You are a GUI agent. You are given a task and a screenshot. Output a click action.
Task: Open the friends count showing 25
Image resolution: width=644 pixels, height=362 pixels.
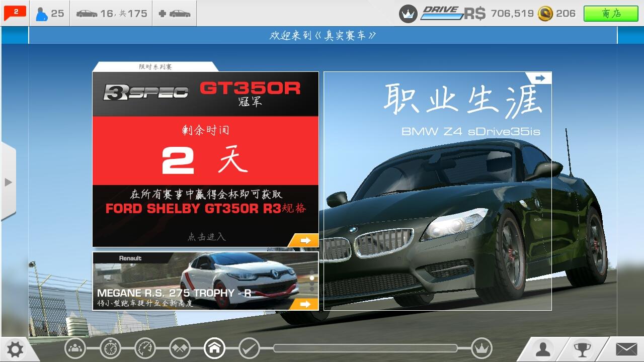coord(50,13)
